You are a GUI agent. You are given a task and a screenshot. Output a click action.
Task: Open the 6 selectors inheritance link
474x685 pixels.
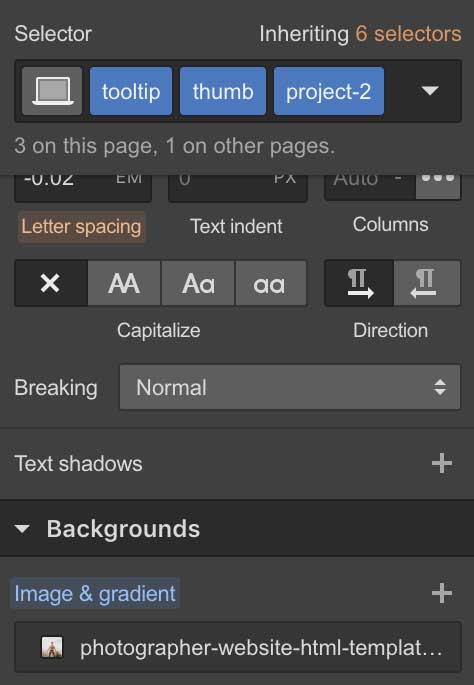click(408, 34)
